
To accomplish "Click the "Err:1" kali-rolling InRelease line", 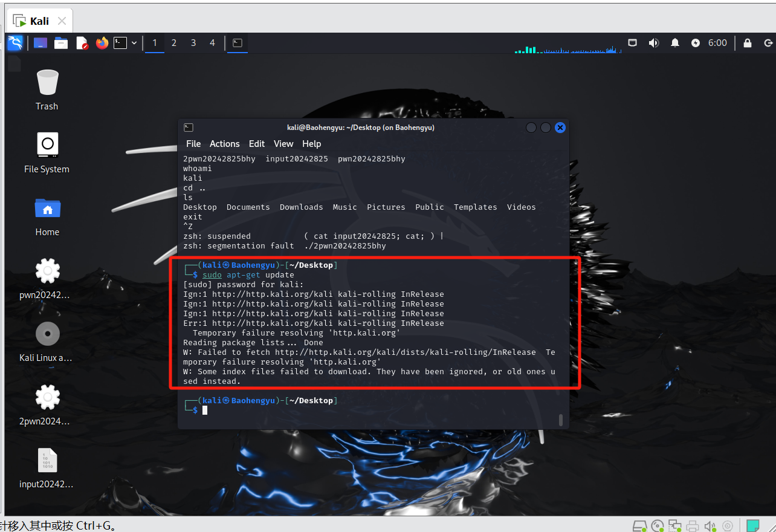I will 314,323.
